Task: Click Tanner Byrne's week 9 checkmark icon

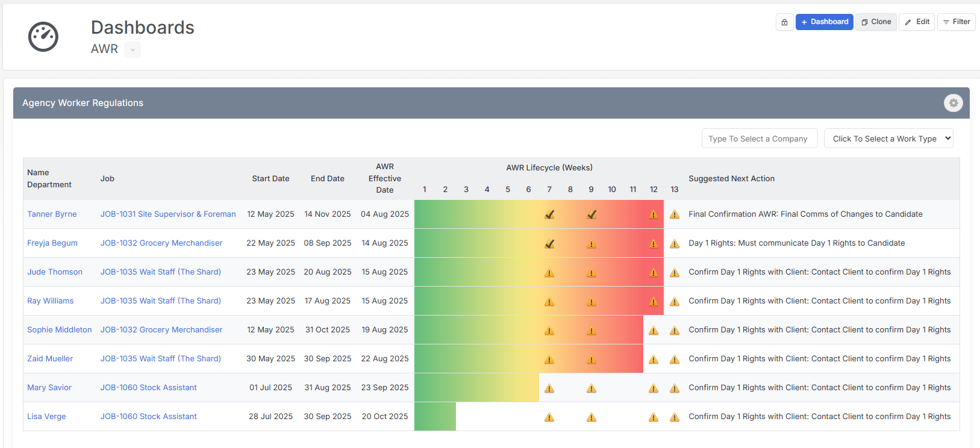Action: coord(591,214)
